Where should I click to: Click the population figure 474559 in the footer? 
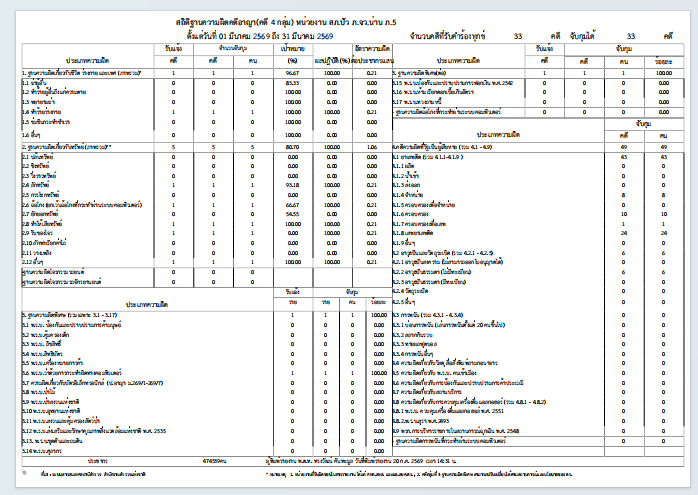[214, 461]
